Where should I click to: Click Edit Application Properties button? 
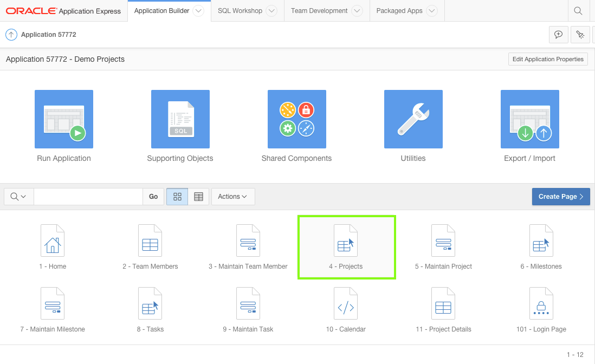[x=548, y=59]
